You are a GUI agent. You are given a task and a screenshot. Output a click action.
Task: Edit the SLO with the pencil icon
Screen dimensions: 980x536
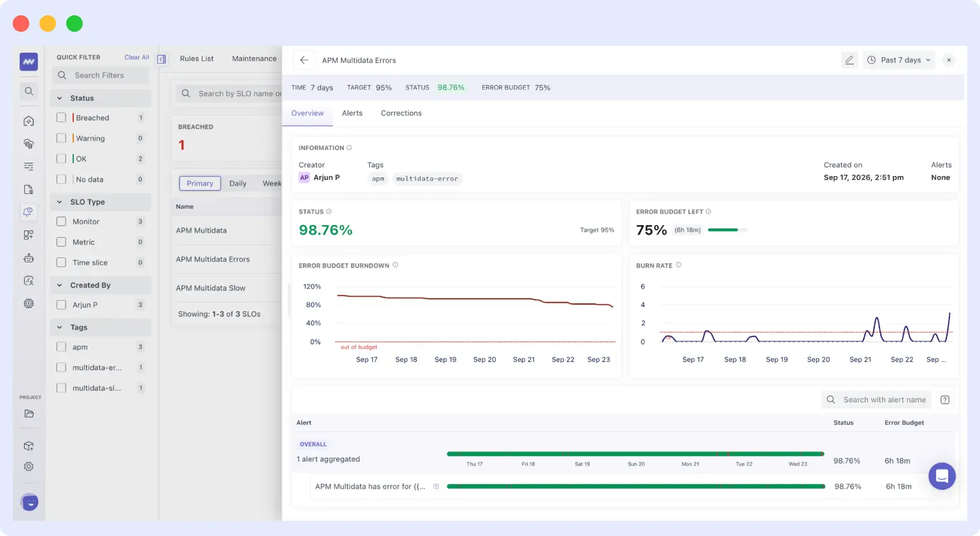(849, 60)
